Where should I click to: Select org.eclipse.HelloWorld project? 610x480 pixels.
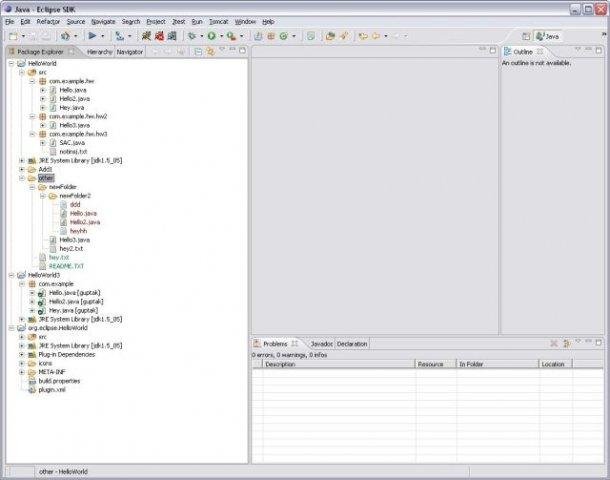pos(58,328)
